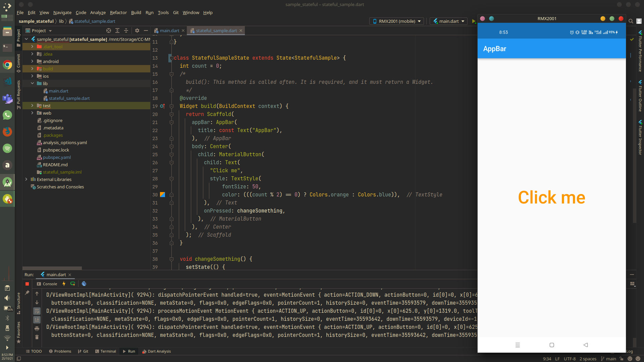Expand the ios folder in project tree

[32, 76]
